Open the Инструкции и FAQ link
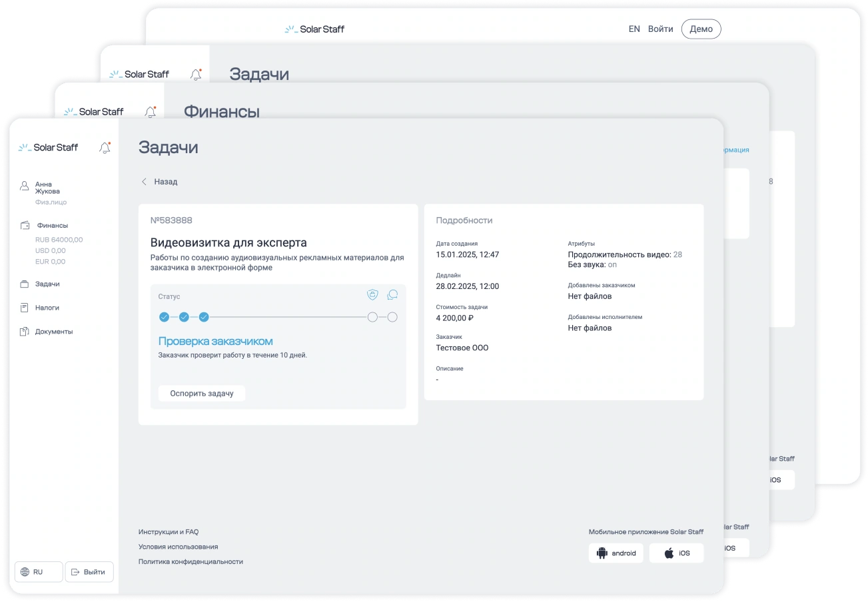This screenshot has width=868, height=602. tap(169, 532)
